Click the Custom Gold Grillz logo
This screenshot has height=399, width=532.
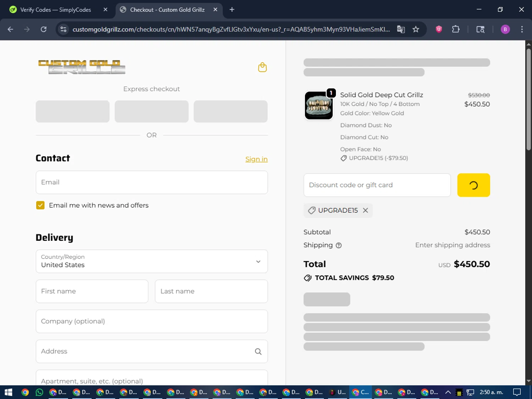(x=82, y=67)
